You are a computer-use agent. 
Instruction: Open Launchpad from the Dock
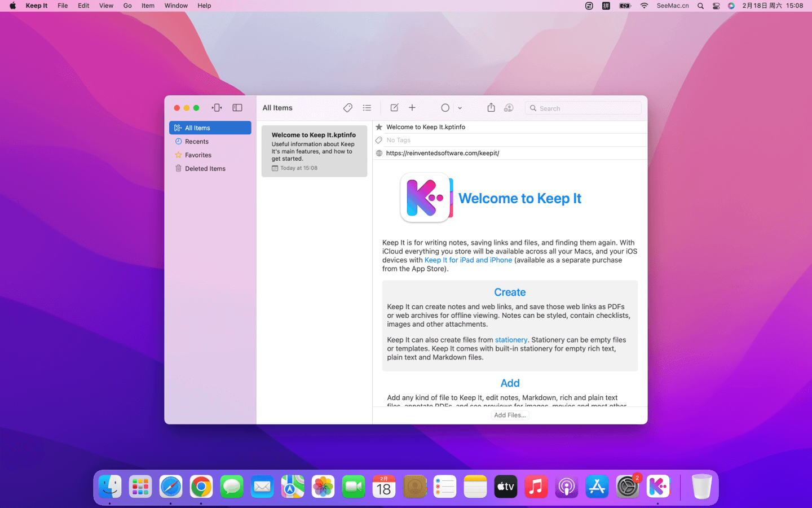click(x=140, y=487)
